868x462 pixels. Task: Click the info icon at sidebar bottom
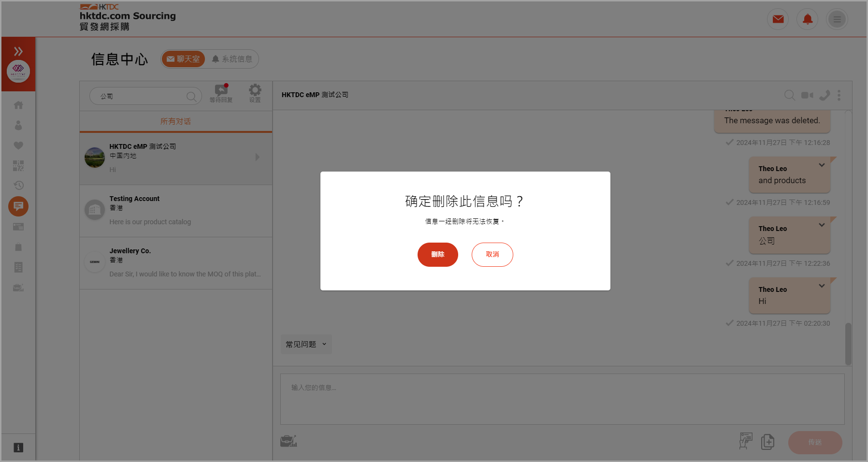click(18, 448)
